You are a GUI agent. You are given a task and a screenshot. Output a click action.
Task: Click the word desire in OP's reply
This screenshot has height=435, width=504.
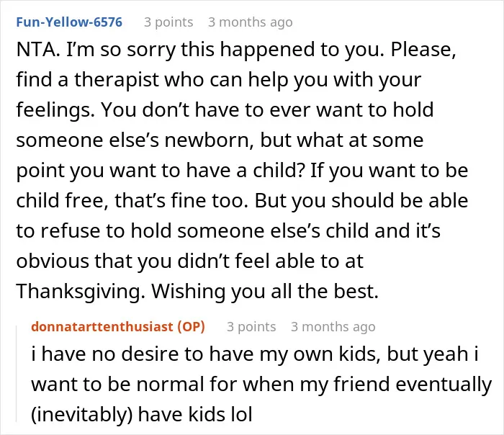150,354
